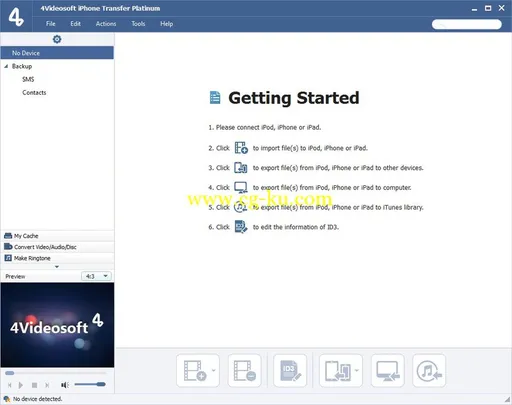The width and height of the screenshot is (512, 405).
Task: Click the play button in preview
Action: coord(21,385)
